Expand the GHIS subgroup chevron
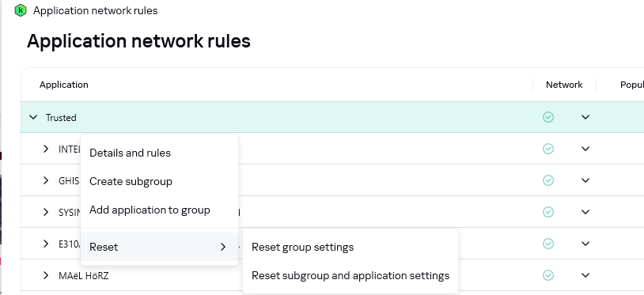This screenshot has width=644, height=295. [46, 180]
